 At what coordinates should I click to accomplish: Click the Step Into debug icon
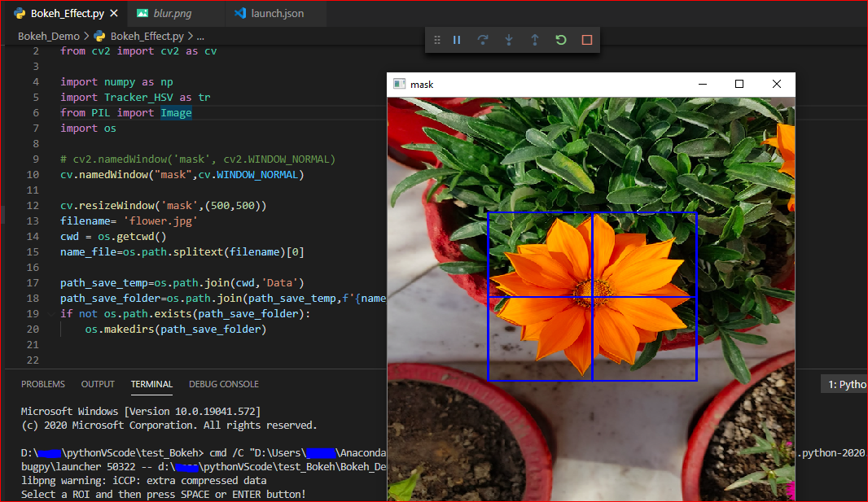pos(509,40)
